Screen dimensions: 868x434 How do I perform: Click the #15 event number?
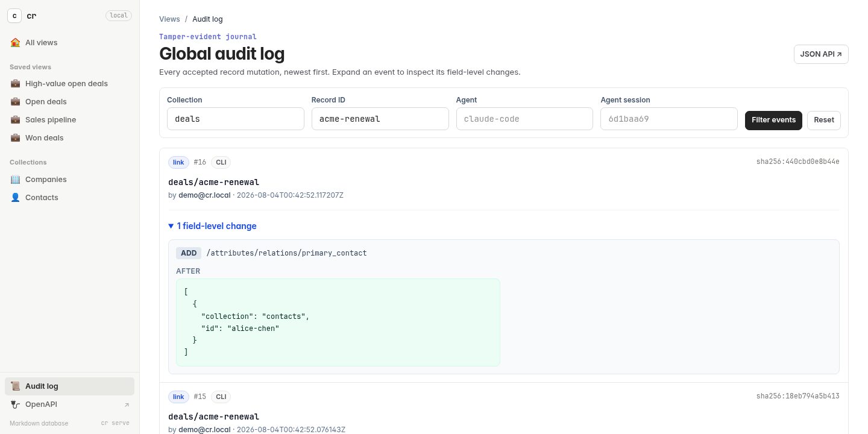pyautogui.click(x=200, y=397)
